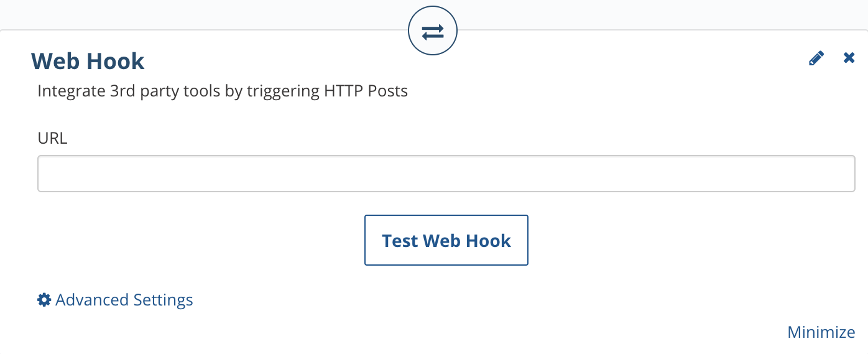The image size is (868, 354).
Task: Minimize the Web Hook panel
Action: (x=821, y=332)
